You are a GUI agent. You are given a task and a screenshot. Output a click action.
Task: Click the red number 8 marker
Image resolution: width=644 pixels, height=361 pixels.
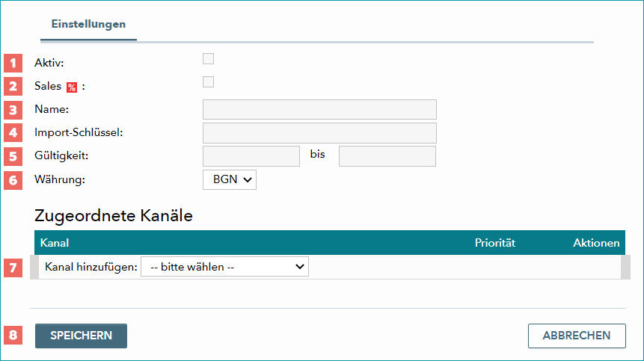coord(13,335)
